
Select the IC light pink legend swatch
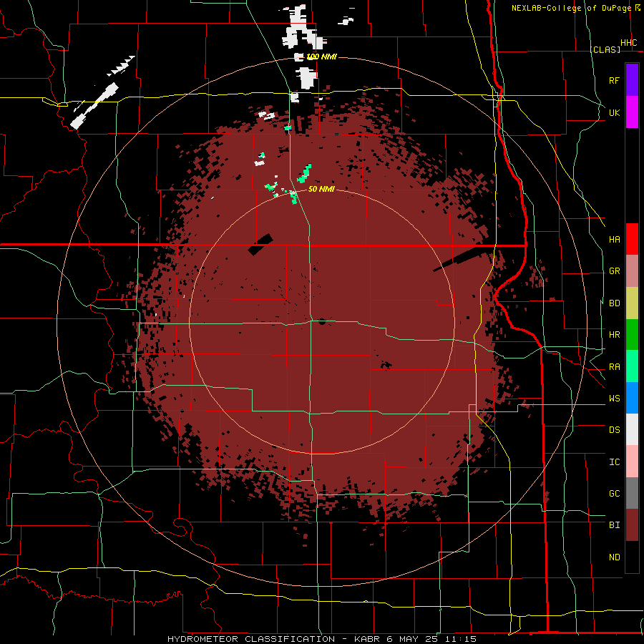pyautogui.click(x=632, y=462)
